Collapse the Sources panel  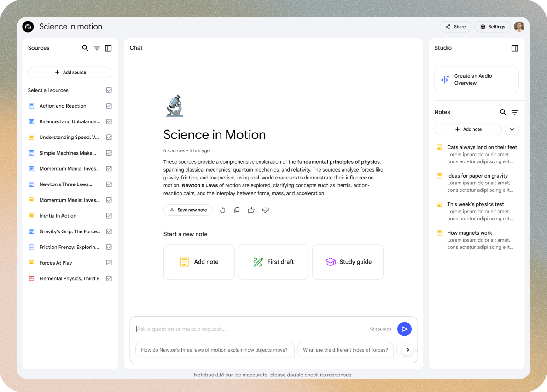coord(108,48)
